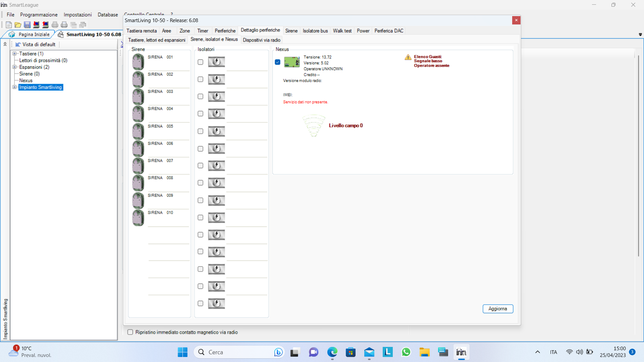This screenshot has height=362, width=644.
Task: Expand the Tastiere (1) tree node
Action: coord(14,54)
